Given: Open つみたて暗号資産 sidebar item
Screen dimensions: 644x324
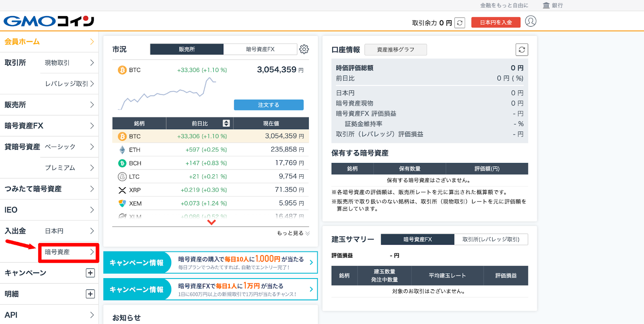Looking at the screenshot, I should pos(49,189).
